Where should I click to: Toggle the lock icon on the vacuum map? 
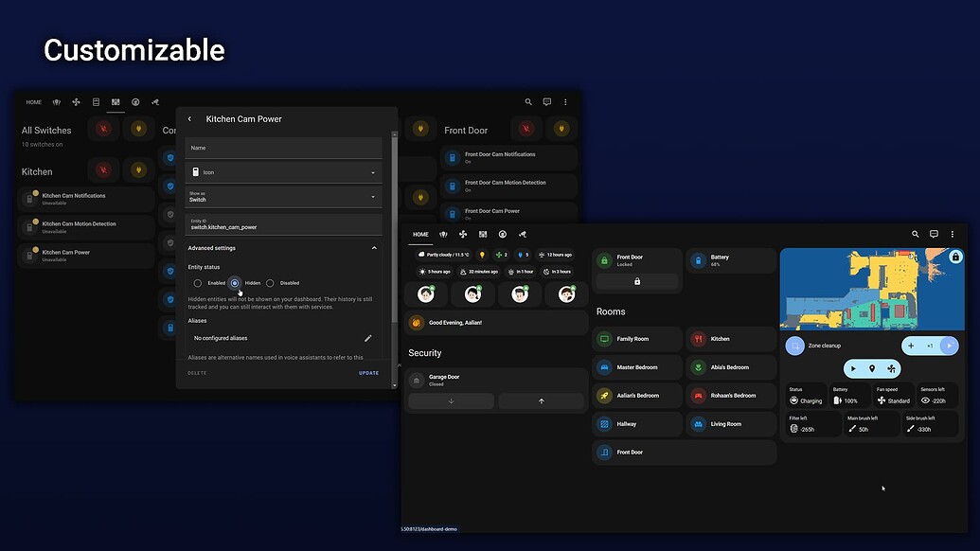[x=953, y=256]
